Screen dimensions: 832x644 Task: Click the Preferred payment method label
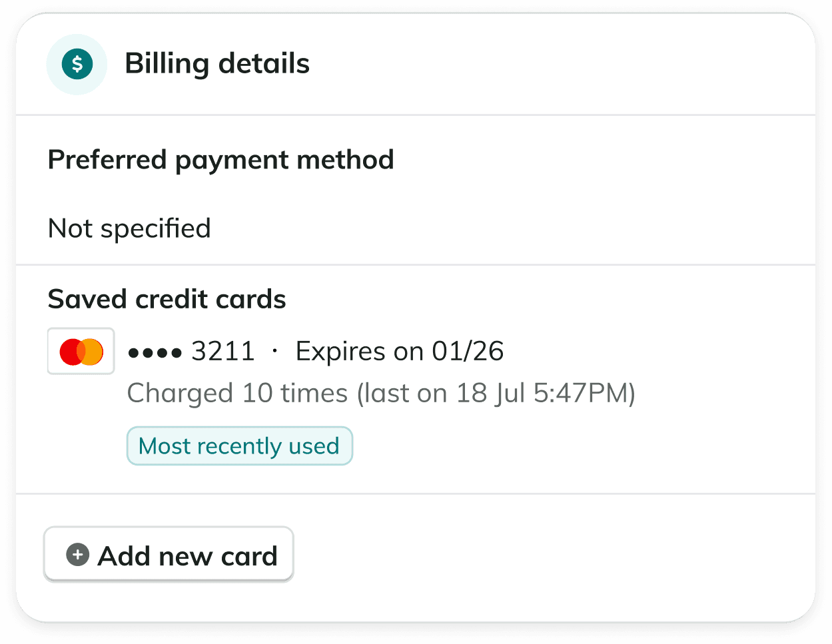coord(221,160)
